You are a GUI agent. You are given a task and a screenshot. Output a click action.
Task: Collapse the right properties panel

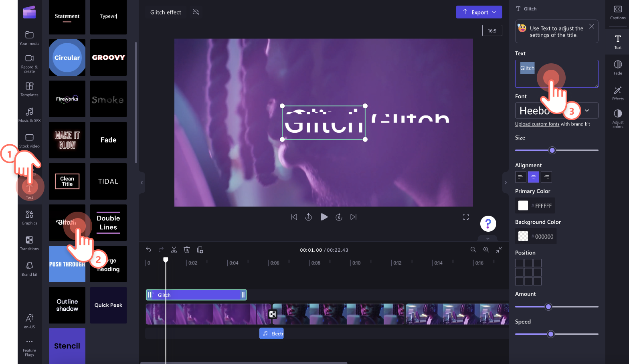point(506,182)
